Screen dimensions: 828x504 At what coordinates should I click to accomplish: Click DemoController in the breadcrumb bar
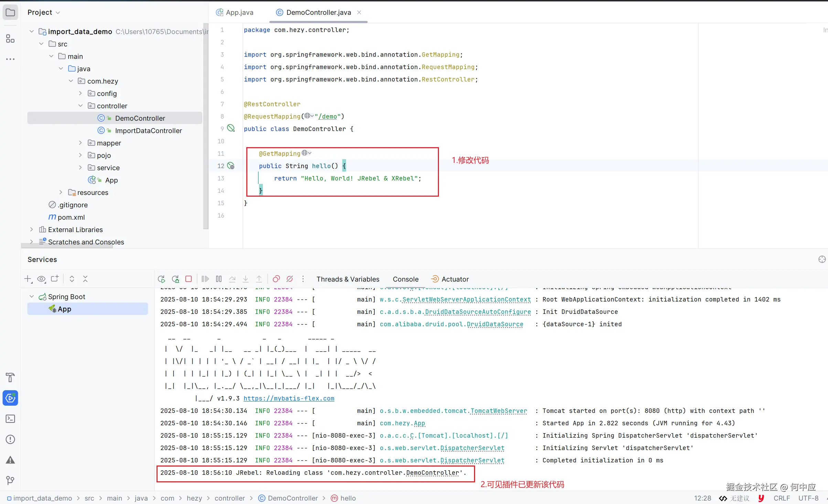coord(292,498)
